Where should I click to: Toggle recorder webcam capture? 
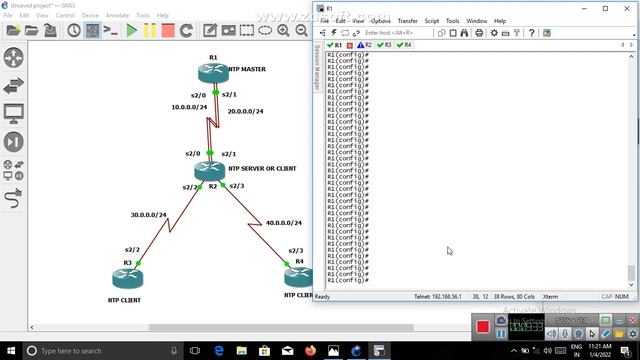578,334
